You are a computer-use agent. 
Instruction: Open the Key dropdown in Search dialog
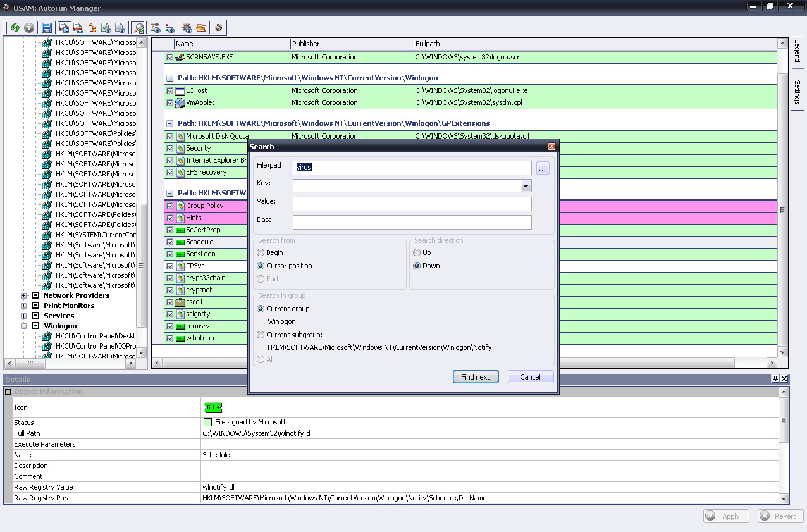tap(526, 186)
